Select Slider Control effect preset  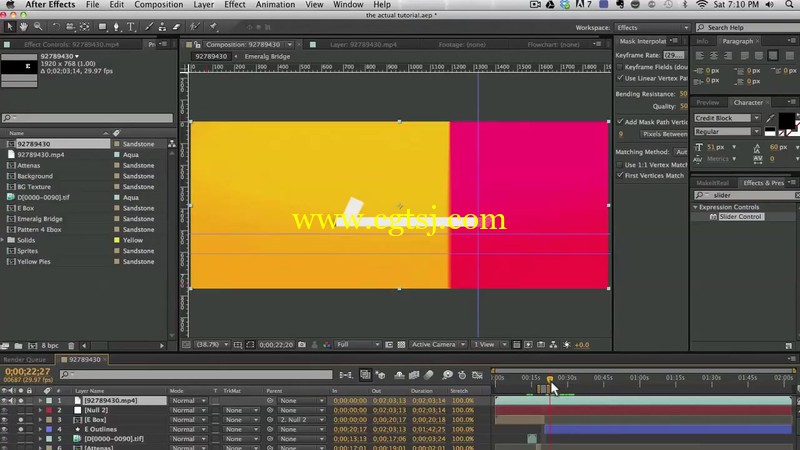click(740, 217)
